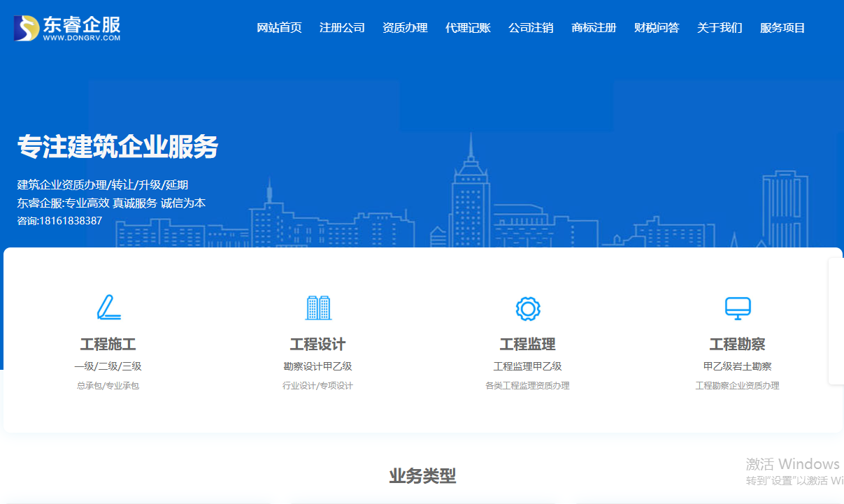Open the 关于我们 menu item
The height and width of the screenshot is (504, 844).
tap(719, 28)
